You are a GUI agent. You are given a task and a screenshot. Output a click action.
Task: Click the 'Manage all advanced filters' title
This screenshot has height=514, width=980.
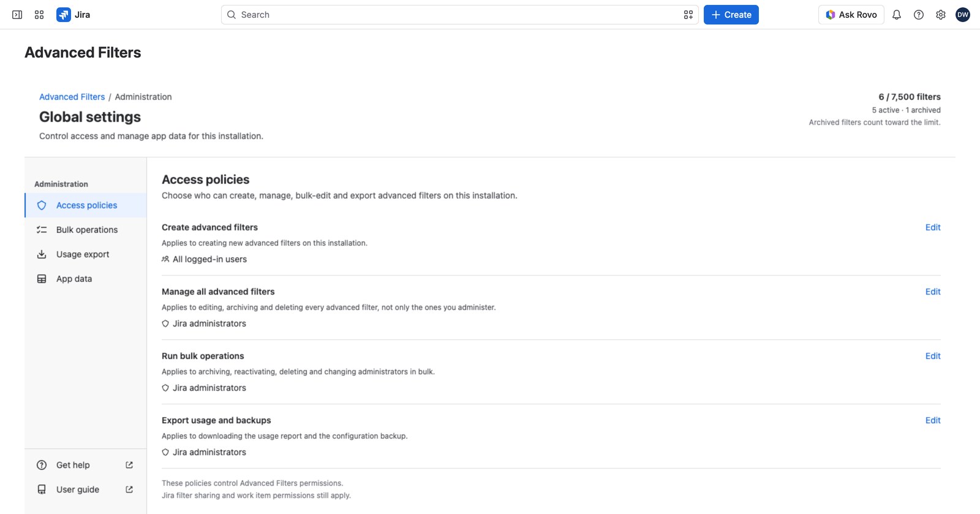[x=218, y=292]
